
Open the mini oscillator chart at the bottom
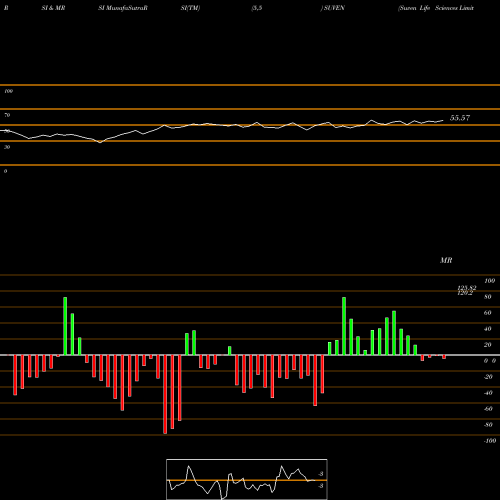pos(247,479)
